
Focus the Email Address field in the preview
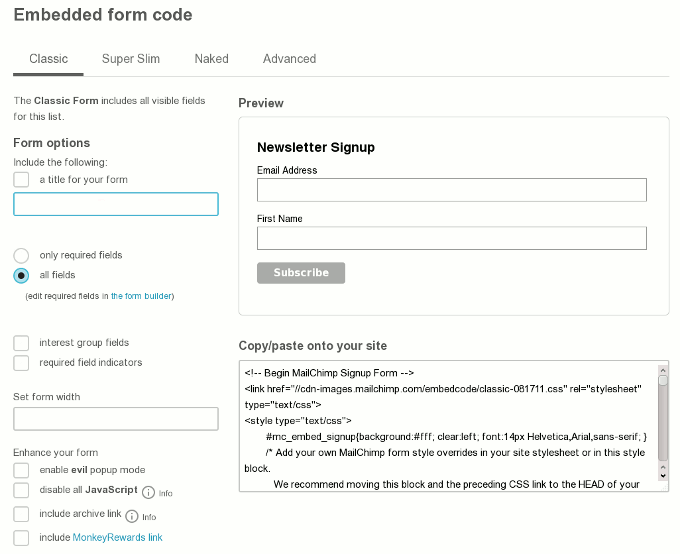click(x=451, y=190)
